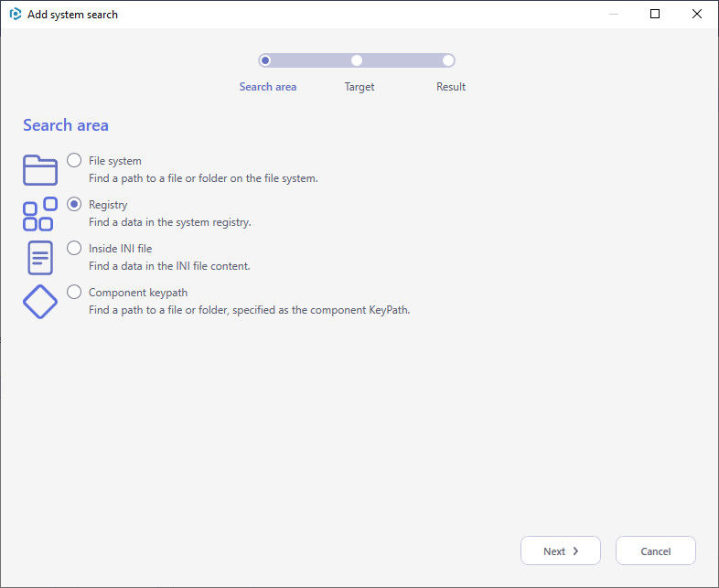
Task: Select the File system radio button
Action: tap(74, 160)
